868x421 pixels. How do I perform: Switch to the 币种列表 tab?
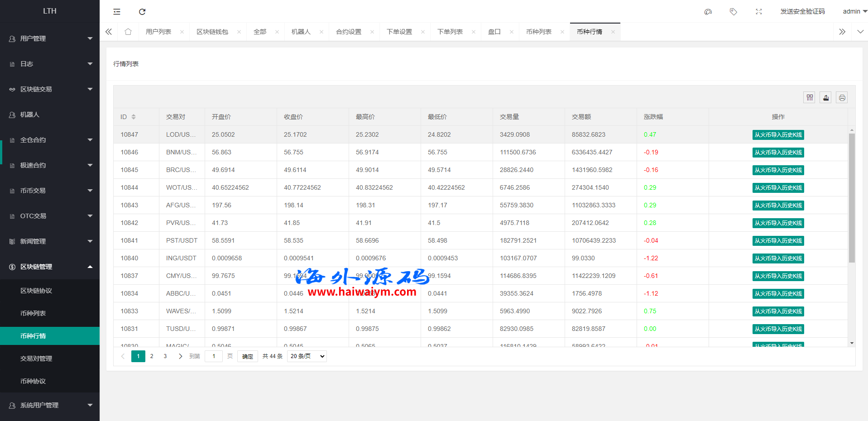point(538,32)
